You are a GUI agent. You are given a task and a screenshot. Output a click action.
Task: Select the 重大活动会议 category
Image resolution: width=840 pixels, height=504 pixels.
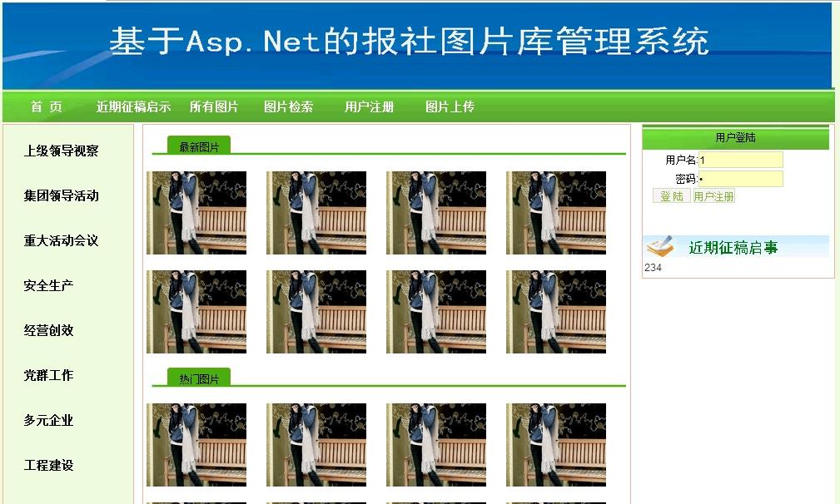(61, 240)
